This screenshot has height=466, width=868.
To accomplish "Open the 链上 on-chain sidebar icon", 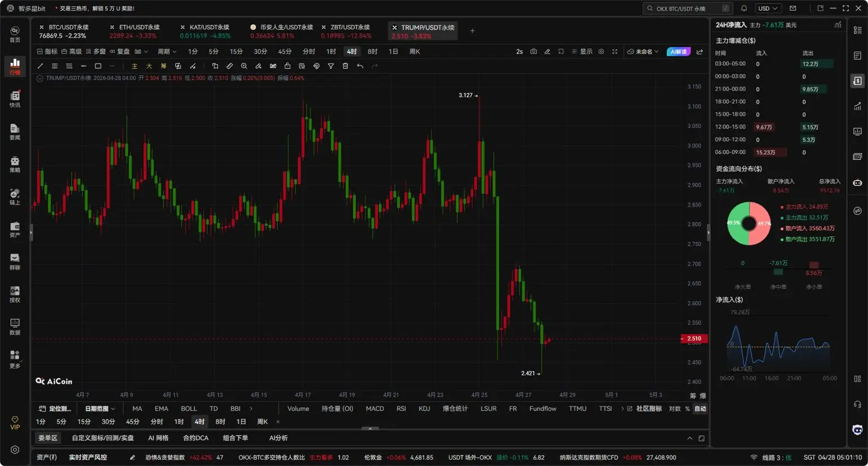I will pyautogui.click(x=15, y=196).
